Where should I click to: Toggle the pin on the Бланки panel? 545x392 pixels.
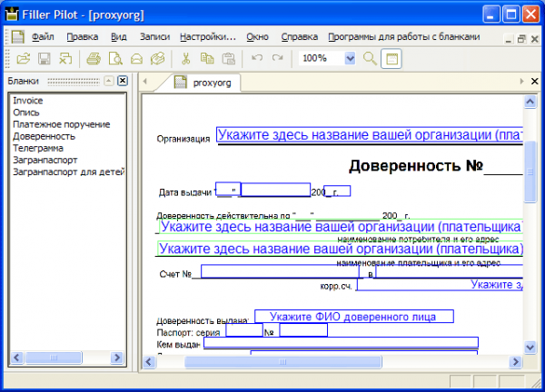coord(108,81)
